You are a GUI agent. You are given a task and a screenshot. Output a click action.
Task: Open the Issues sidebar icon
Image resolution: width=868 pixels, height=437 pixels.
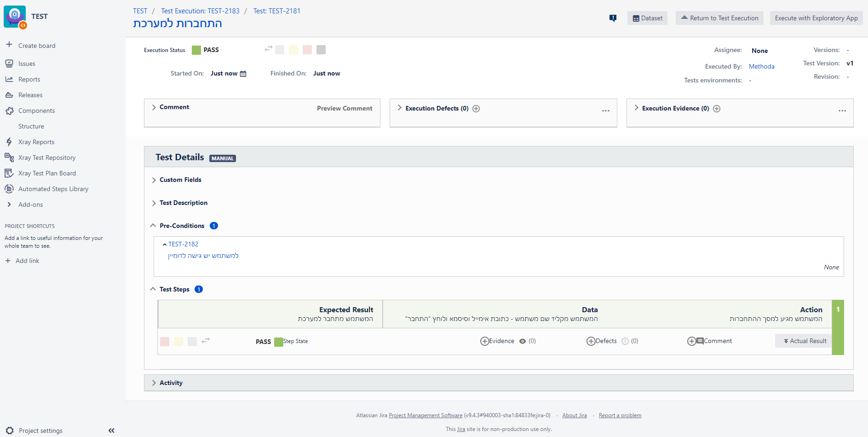[9, 64]
